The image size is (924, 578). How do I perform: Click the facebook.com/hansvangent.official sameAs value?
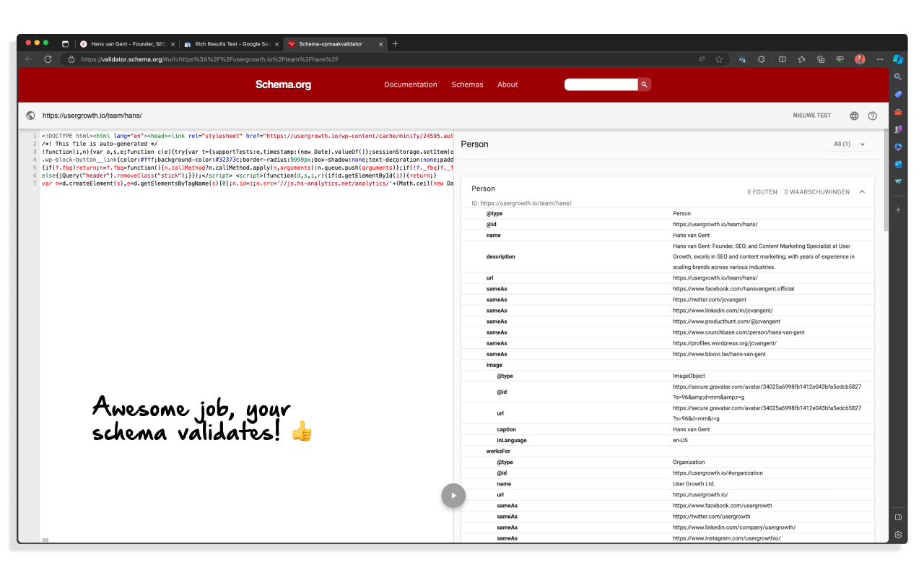[x=733, y=289]
